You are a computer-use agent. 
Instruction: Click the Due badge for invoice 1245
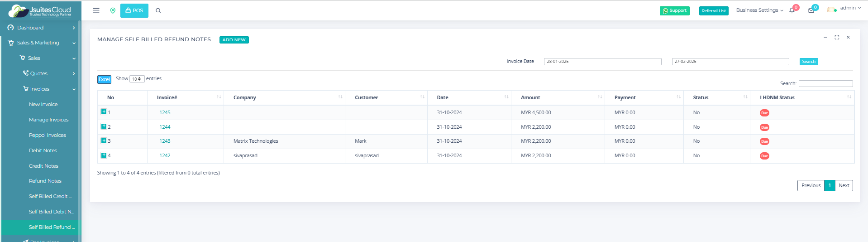click(x=764, y=113)
